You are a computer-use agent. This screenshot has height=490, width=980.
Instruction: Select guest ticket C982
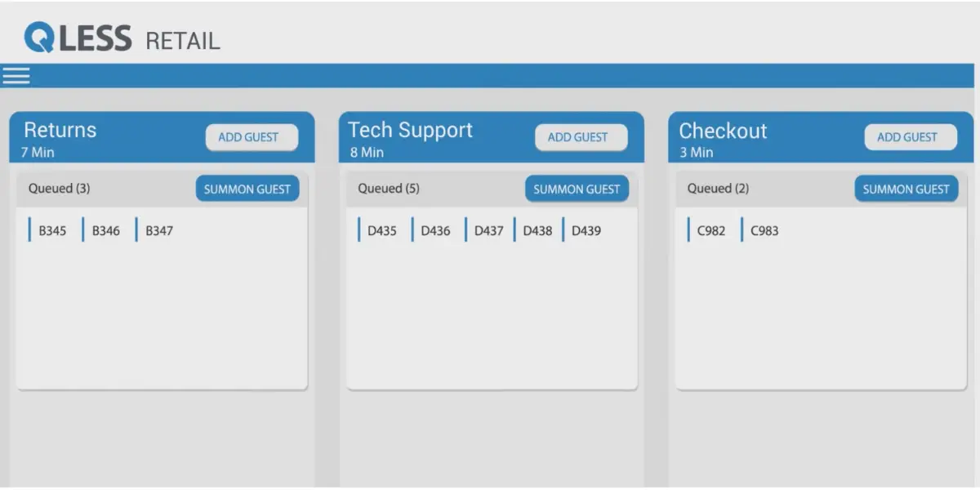[707, 230]
